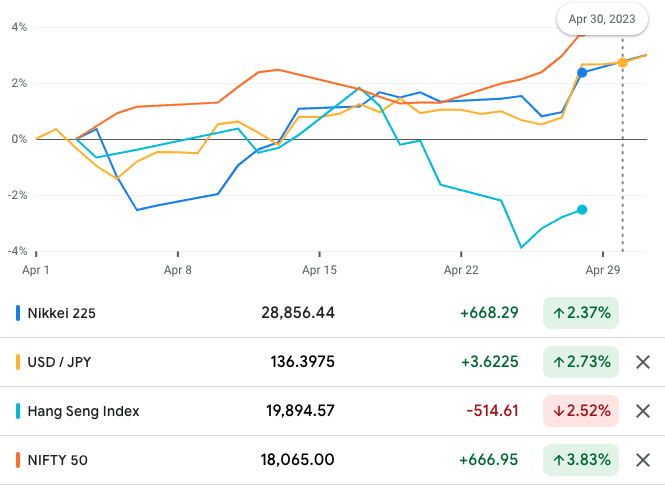Click the Apr 30, 2023 date tooltip
The width and height of the screenshot is (665, 489).
(x=603, y=19)
